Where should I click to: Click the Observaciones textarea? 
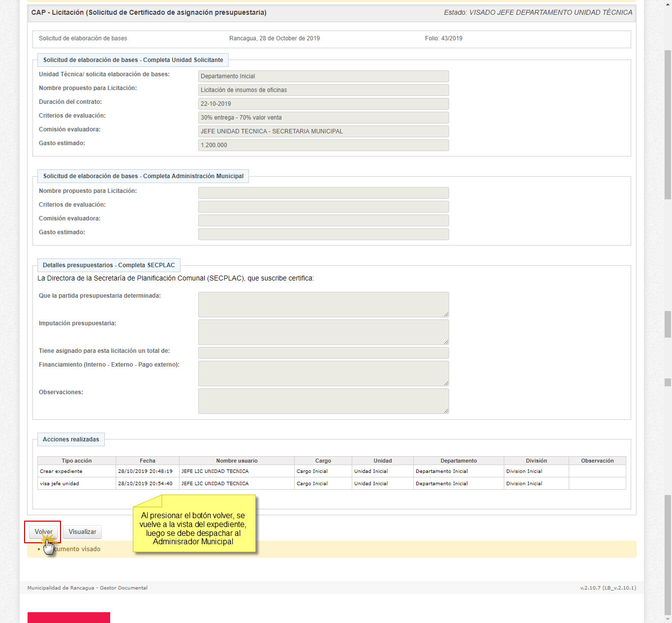click(324, 401)
